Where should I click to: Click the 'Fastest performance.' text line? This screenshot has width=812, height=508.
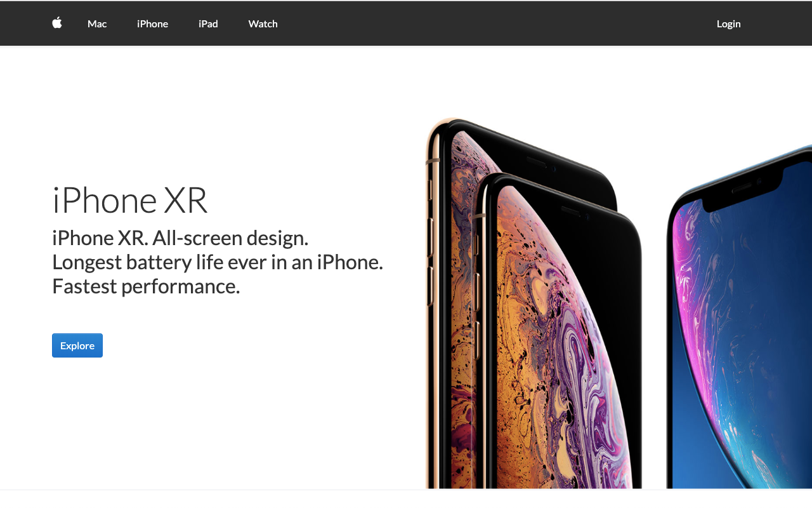[x=146, y=286]
